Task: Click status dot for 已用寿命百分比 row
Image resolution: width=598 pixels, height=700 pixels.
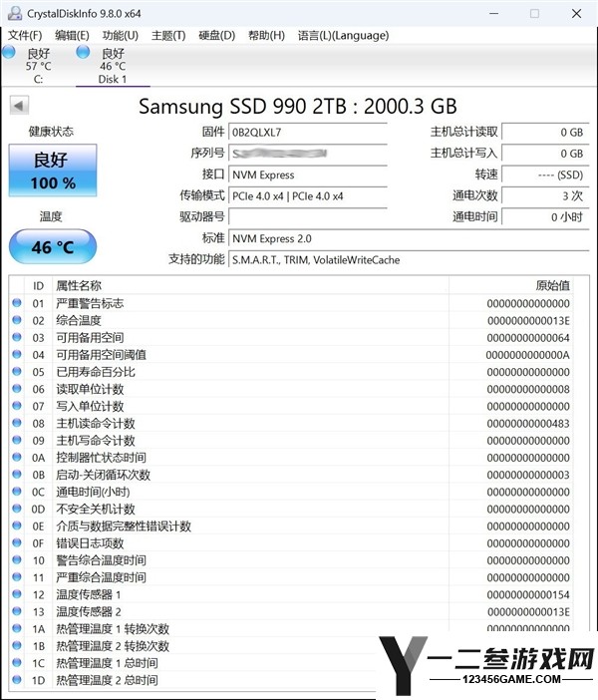Action: point(17,371)
